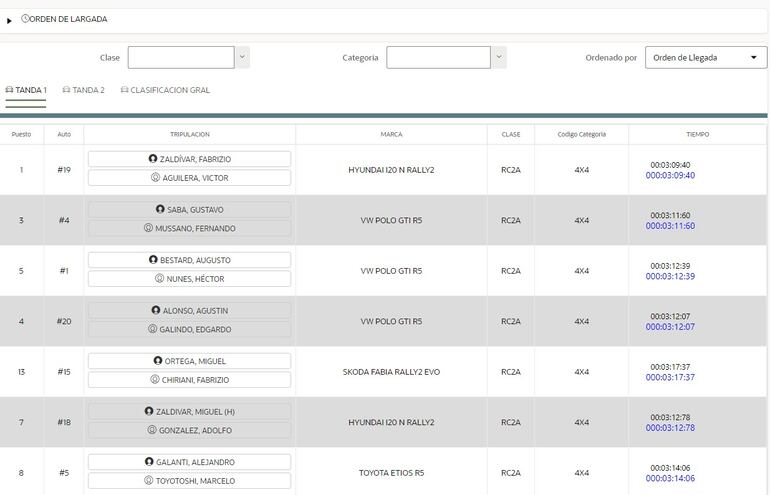This screenshot has height=495, width=770.
Task: Click the co-driver icon beside Toyotoshi, Marcelo
Action: 150,481
